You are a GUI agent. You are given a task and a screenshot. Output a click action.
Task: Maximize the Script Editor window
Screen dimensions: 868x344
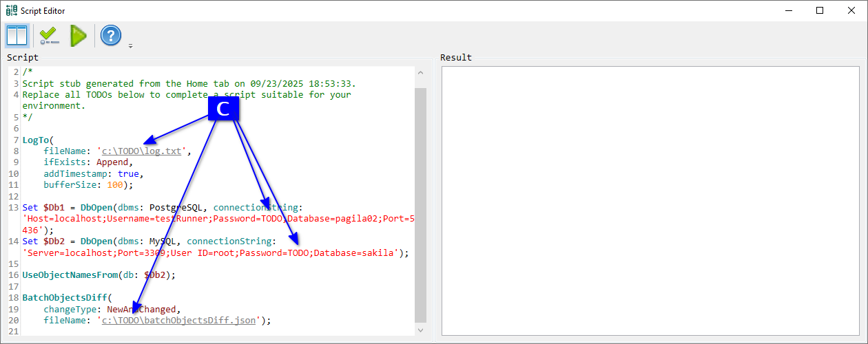coord(819,10)
